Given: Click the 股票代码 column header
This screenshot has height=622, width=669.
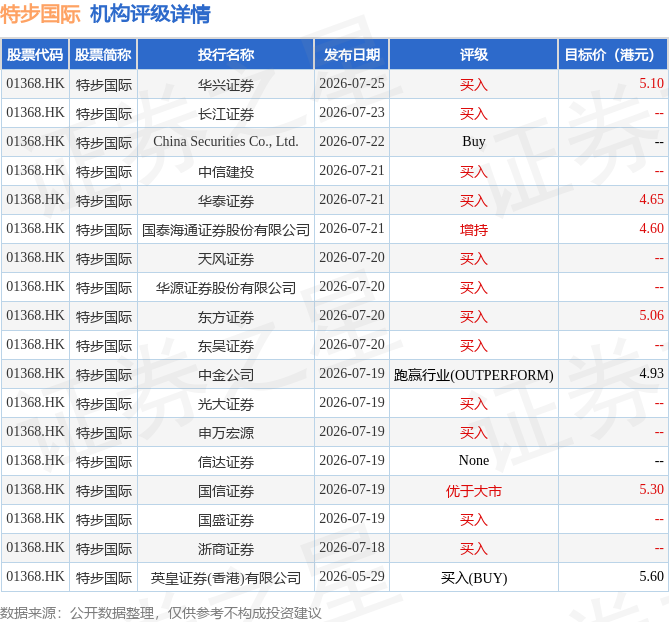Looking at the screenshot, I should click(35, 55).
